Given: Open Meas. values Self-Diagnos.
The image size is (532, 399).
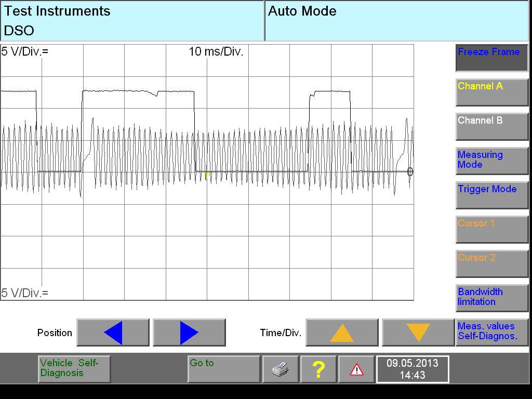Looking at the screenshot, I should [x=491, y=332].
